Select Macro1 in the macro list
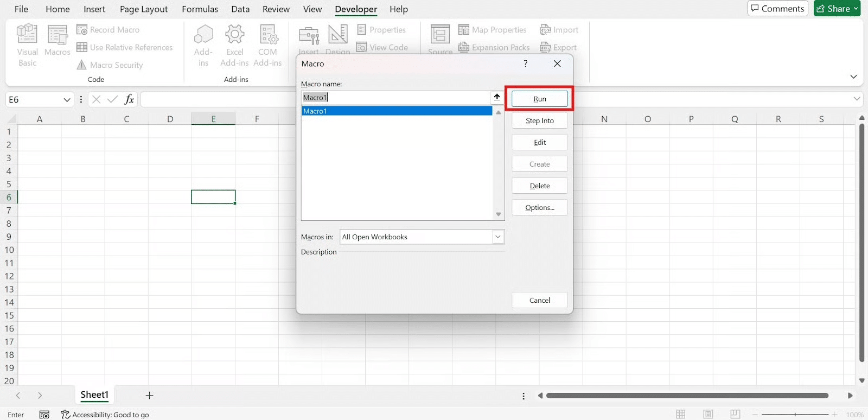This screenshot has height=420, width=868. pos(397,111)
